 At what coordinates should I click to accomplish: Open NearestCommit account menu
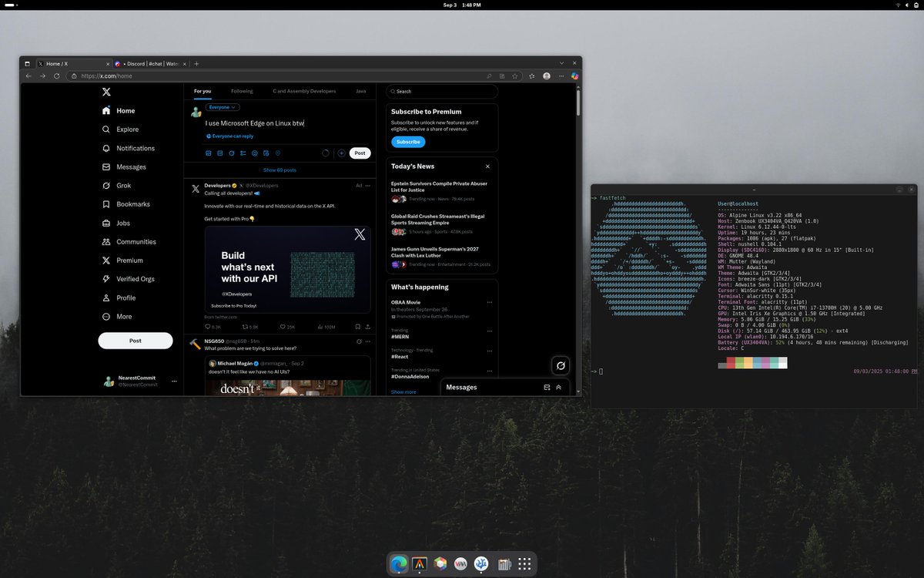pyautogui.click(x=141, y=381)
